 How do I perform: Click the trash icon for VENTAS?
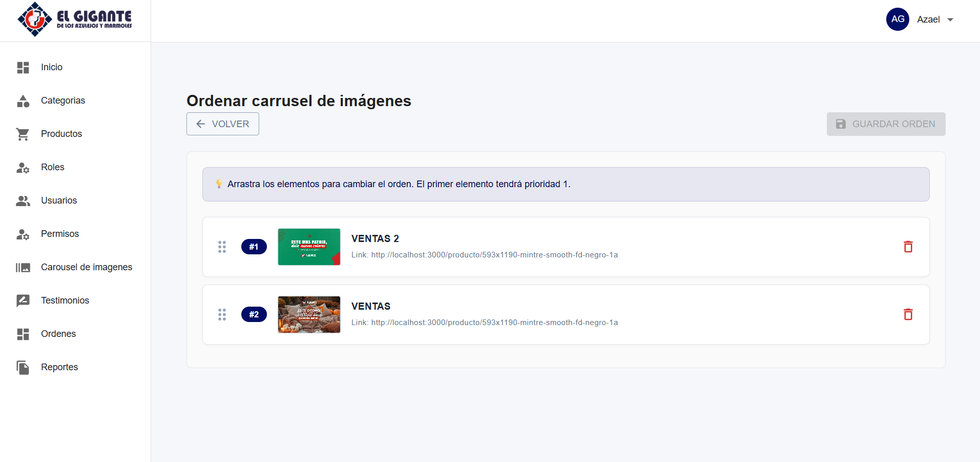908,314
